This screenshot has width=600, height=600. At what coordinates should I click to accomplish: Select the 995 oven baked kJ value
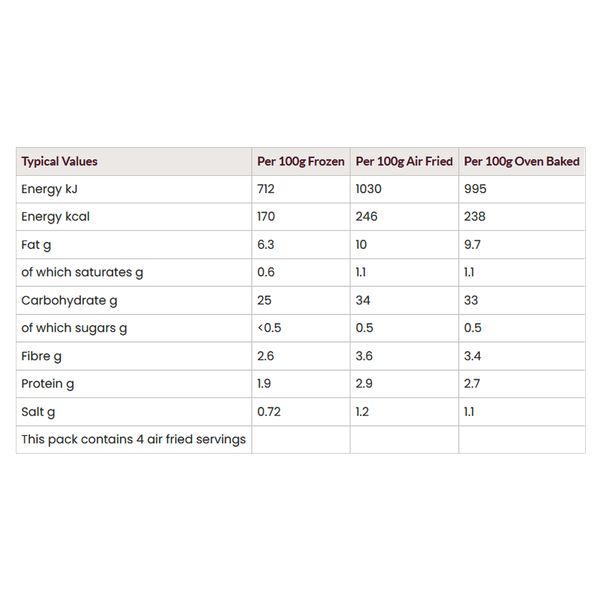475,189
